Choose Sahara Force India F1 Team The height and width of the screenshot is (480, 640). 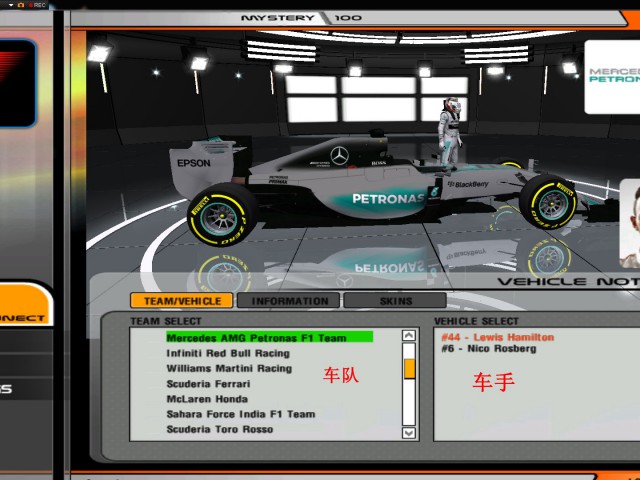click(241, 414)
